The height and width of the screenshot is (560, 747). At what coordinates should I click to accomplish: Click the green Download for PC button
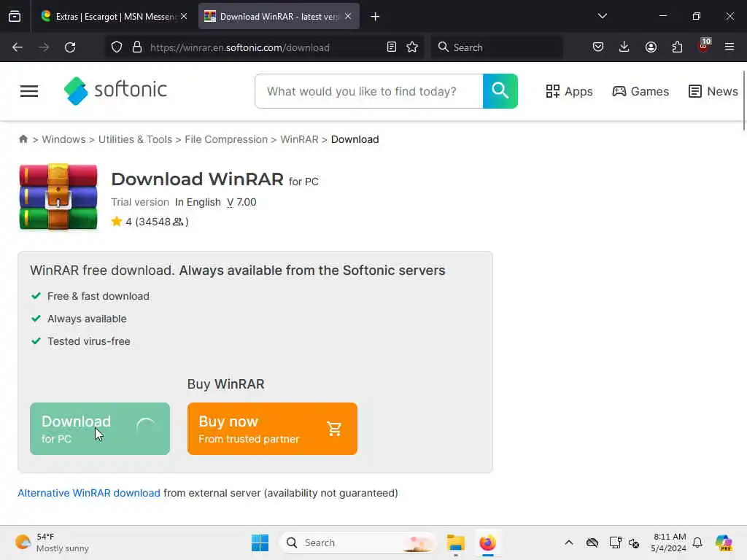click(100, 429)
